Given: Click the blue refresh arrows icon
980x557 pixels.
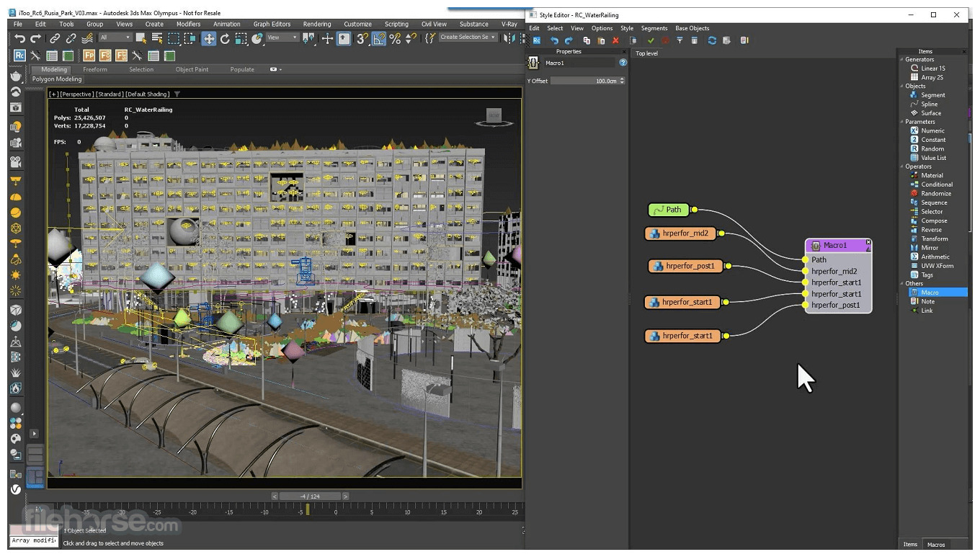Looking at the screenshot, I should click(712, 41).
